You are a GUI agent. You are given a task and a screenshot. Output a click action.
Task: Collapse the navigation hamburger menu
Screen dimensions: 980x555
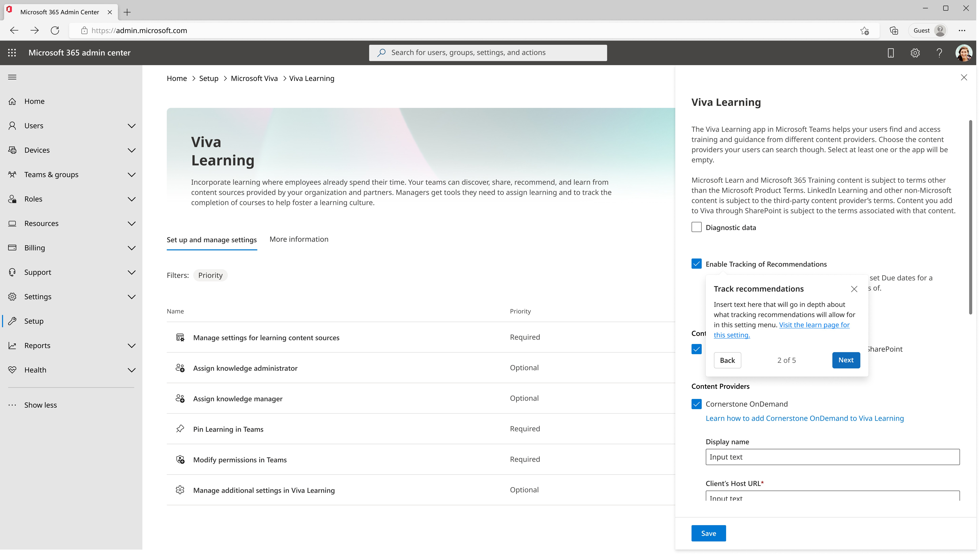12,77
